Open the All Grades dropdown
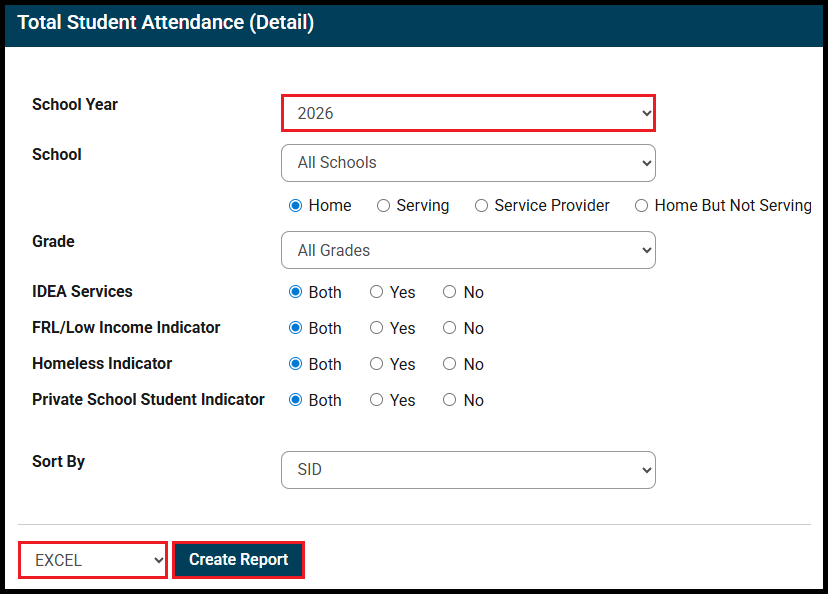Image resolution: width=828 pixels, height=594 pixels. 467,250
